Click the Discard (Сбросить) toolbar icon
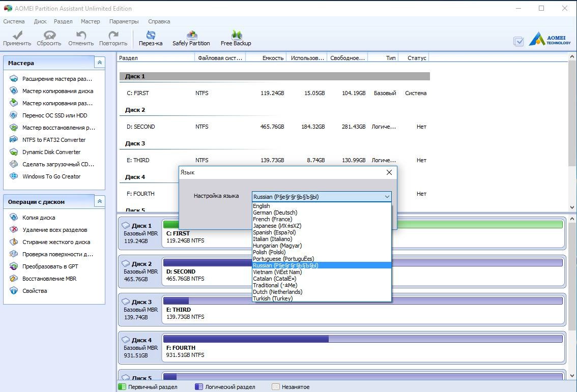Image resolution: width=577 pixels, height=392 pixels. [49, 35]
